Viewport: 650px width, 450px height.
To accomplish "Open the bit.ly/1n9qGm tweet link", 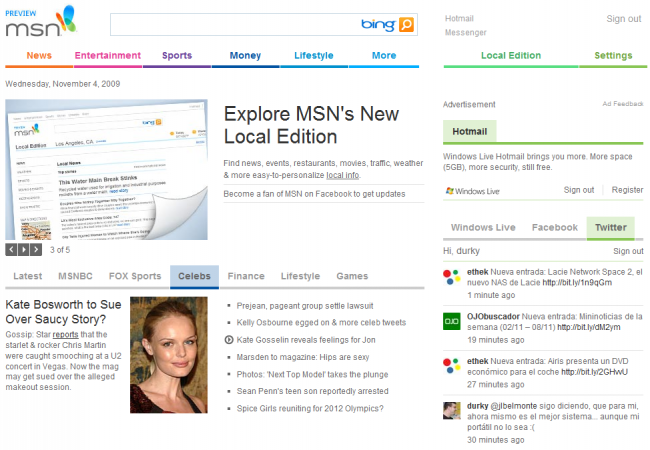I will tap(577, 283).
